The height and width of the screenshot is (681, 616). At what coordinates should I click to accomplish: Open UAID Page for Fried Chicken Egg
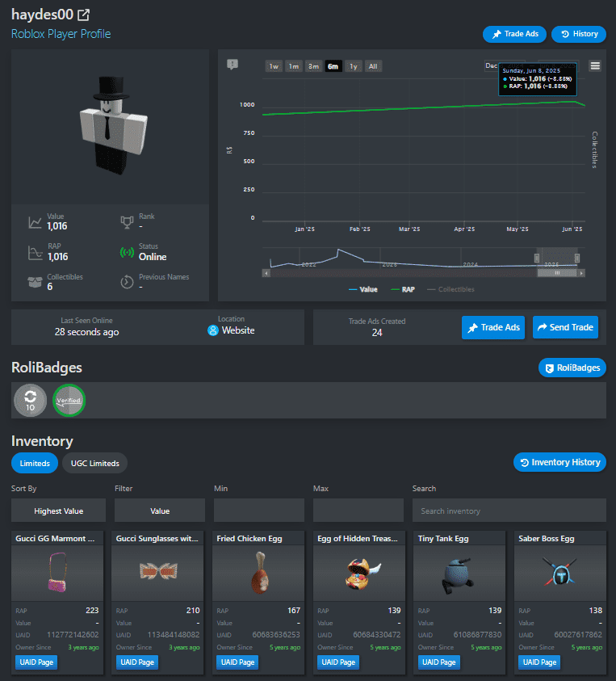(x=238, y=662)
